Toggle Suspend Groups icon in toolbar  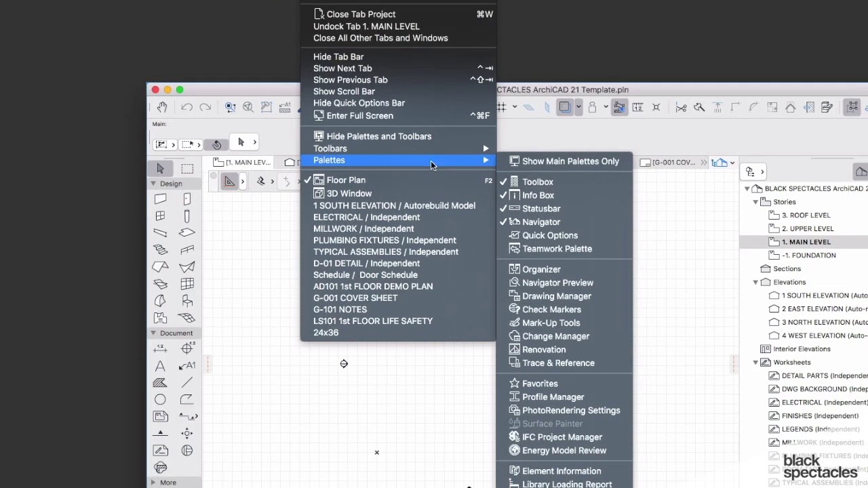pyautogui.click(x=852, y=107)
